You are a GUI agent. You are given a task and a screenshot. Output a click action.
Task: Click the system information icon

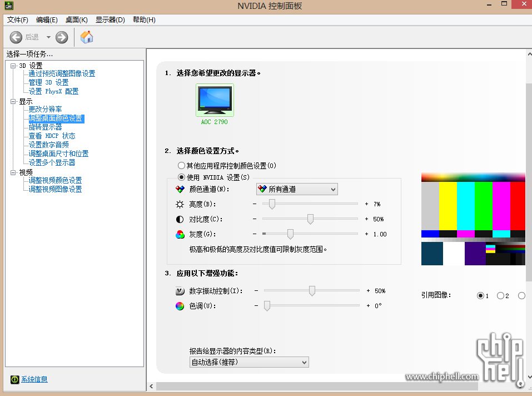14,379
